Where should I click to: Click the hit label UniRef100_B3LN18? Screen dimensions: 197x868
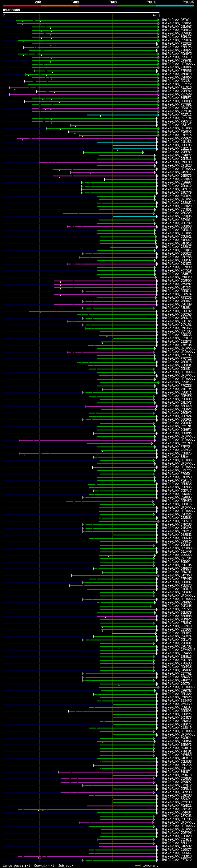(x=177, y=857)
